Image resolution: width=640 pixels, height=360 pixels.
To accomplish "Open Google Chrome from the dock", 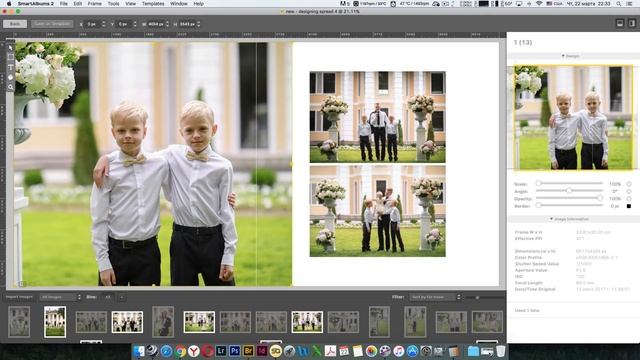I will (x=180, y=351).
